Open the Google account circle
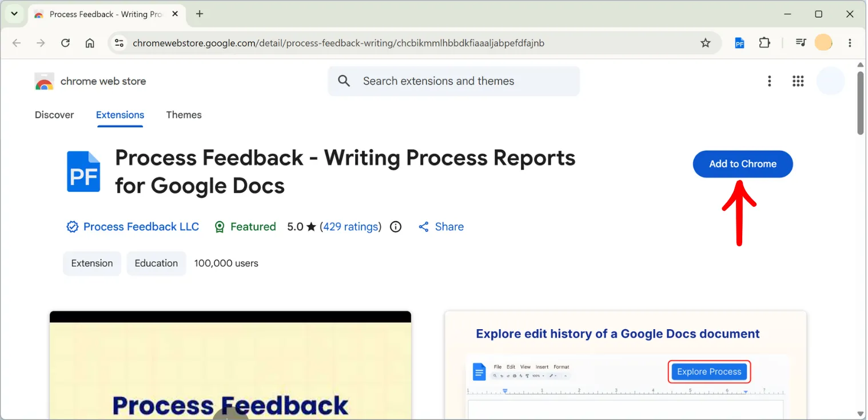This screenshot has height=420, width=868. coord(830,81)
